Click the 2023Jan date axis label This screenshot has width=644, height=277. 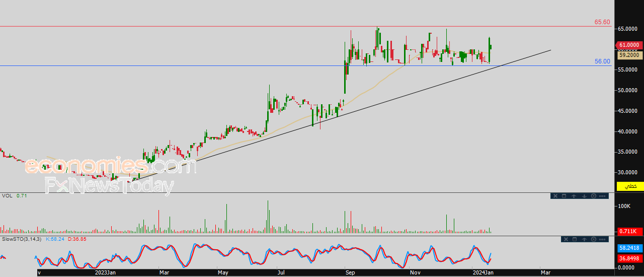(105, 272)
